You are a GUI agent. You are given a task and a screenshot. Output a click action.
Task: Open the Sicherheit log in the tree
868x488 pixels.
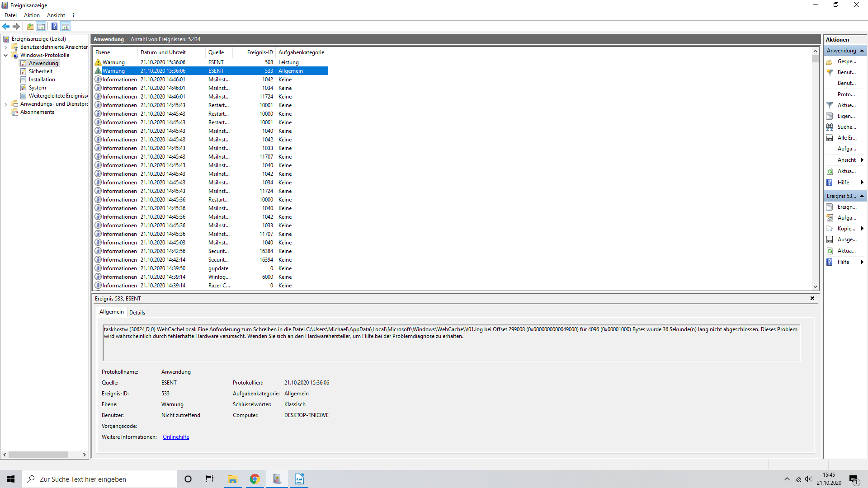point(40,71)
